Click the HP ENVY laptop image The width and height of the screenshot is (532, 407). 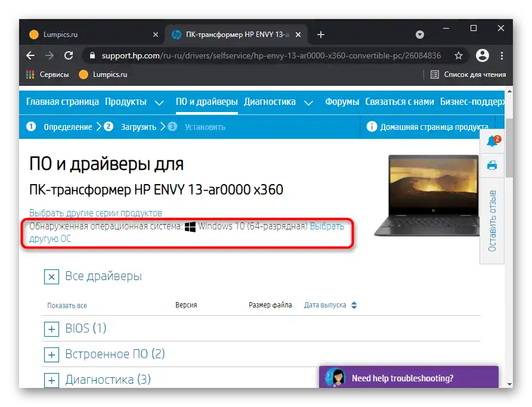[427, 196]
